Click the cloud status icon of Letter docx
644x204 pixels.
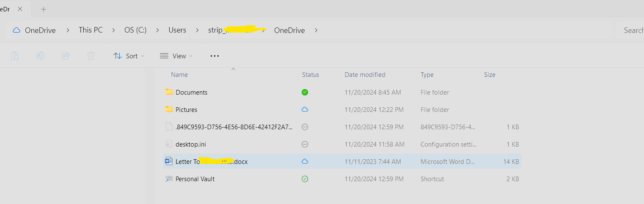click(x=305, y=161)
